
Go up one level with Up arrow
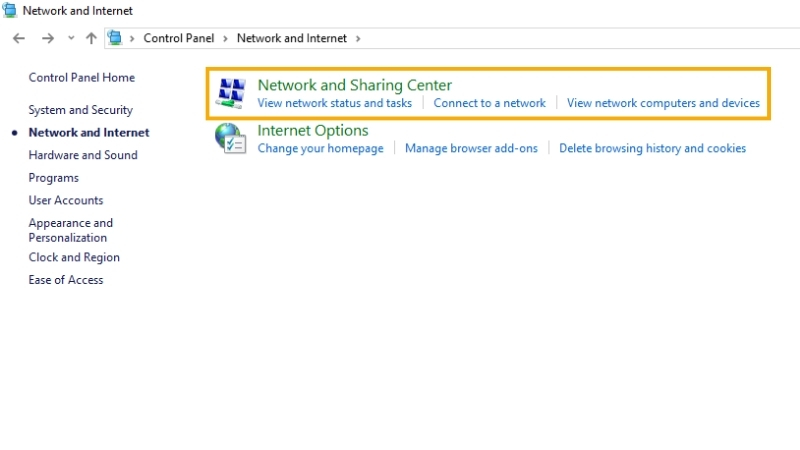tap(91, 38)
